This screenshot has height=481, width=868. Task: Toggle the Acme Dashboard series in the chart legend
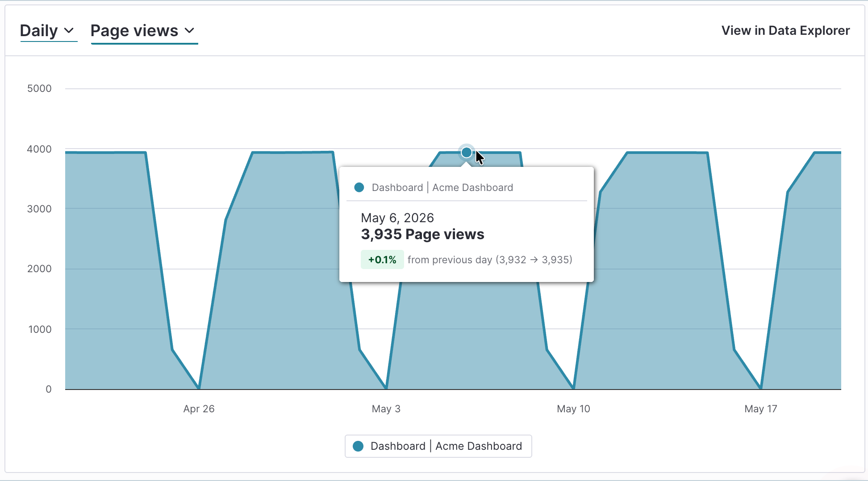coord(438,446)
